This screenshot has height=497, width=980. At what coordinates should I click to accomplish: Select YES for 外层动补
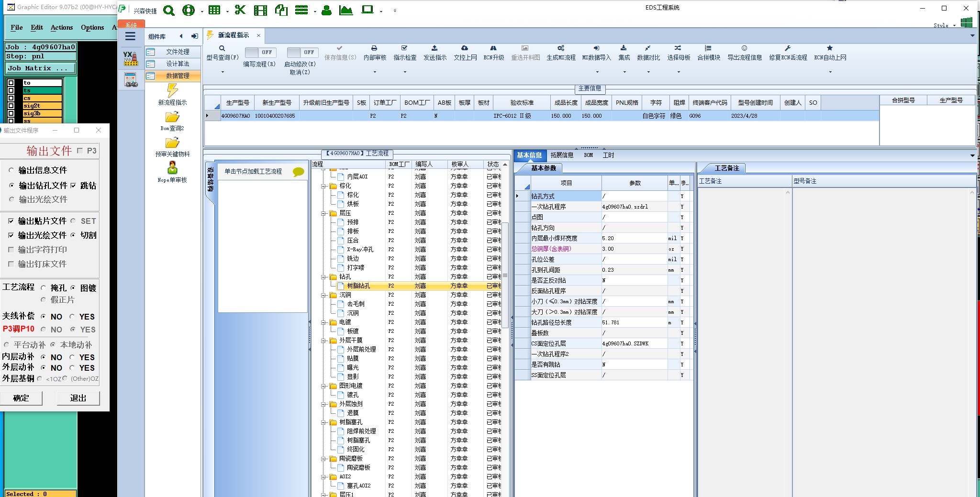[x=72, y=368]
